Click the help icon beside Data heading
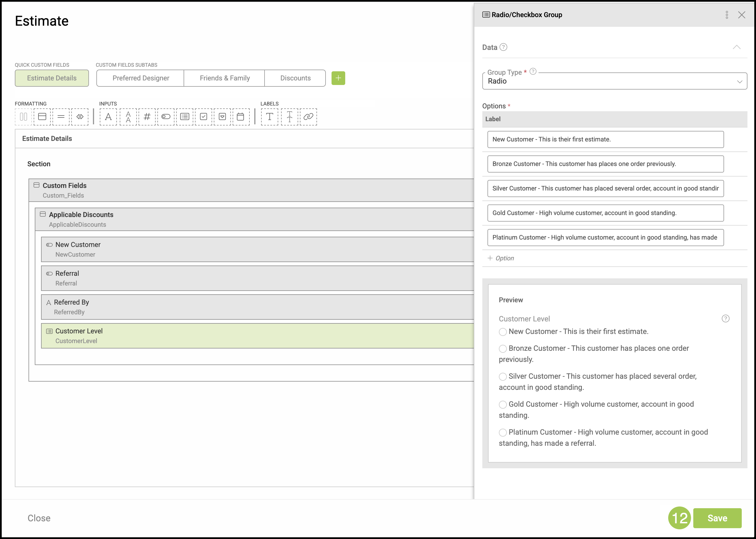This screenshot has width=756, height=539. tap(503, 47)
